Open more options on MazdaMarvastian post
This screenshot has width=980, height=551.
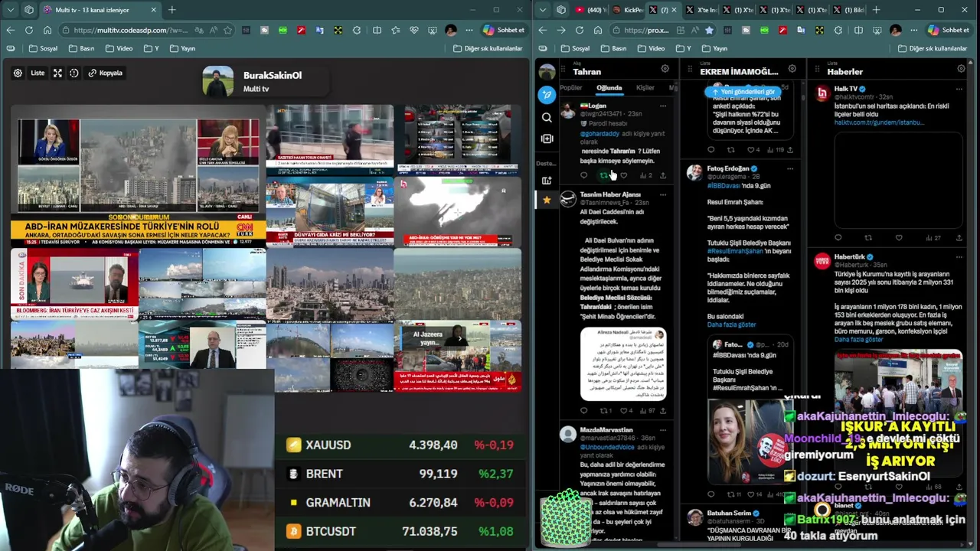[663, 430]
